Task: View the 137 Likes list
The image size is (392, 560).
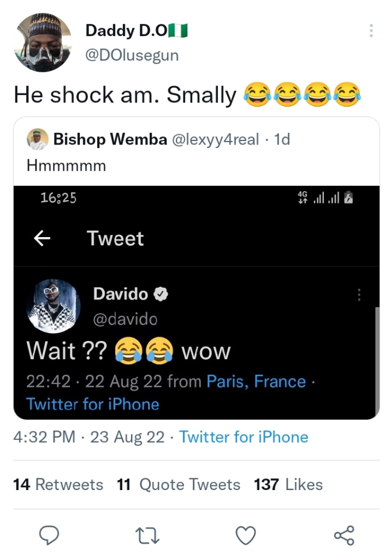Action: [x=288, y=484]
